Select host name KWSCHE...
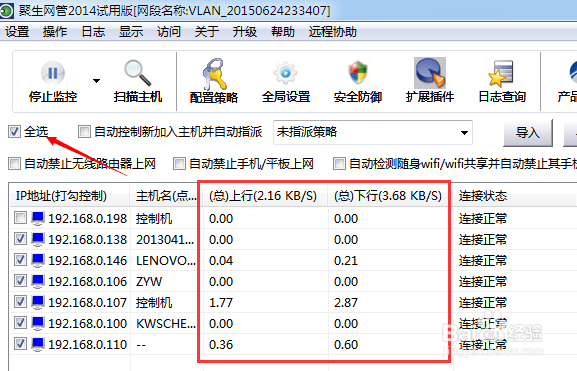The image size is (577, 371). coord(166,324)
